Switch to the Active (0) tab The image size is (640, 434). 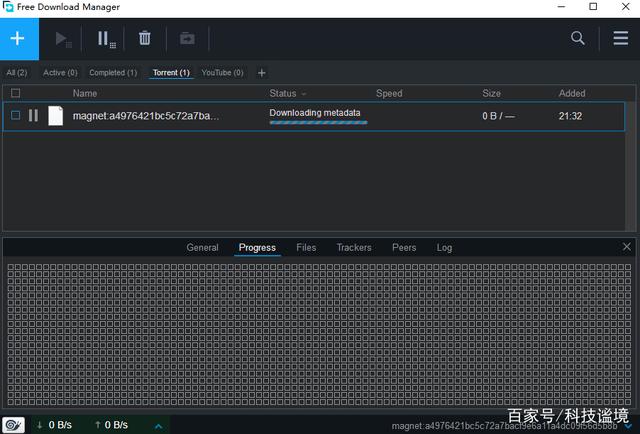click(x=60, y=73)
